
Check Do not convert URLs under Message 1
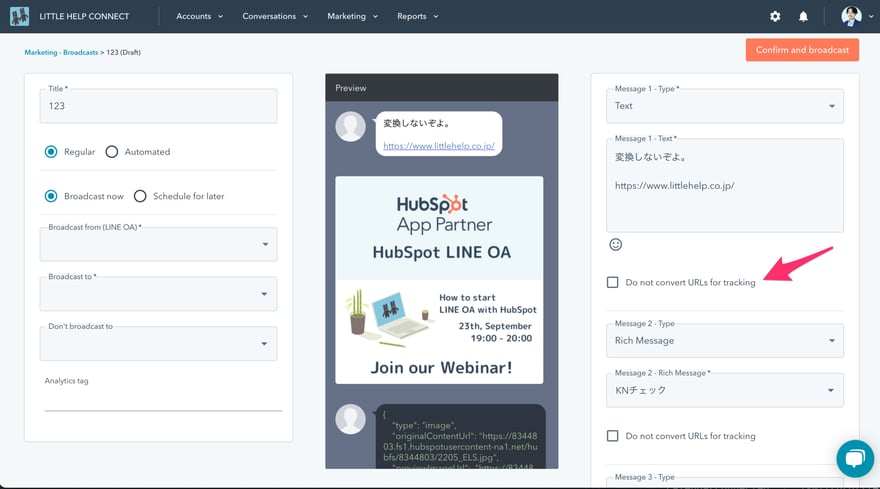pyautogui.click(x=613, y=282)
